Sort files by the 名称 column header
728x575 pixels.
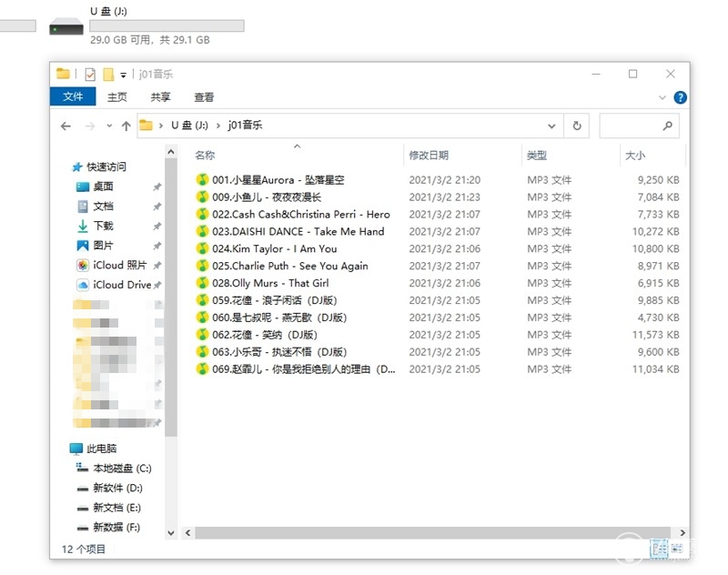click(205, 156)
